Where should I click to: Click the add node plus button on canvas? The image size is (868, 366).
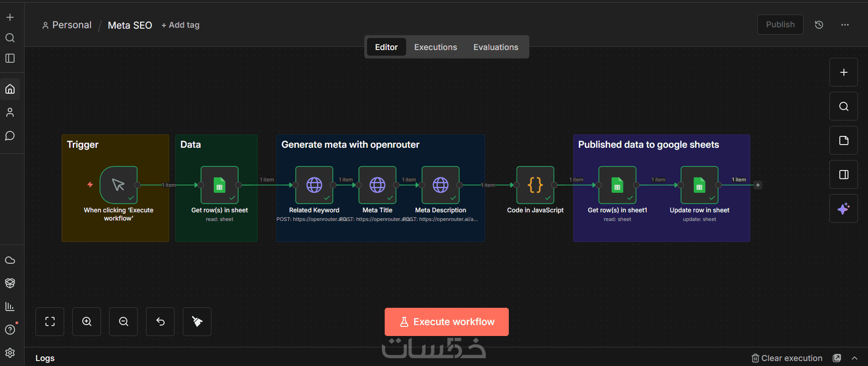point(843,72)
